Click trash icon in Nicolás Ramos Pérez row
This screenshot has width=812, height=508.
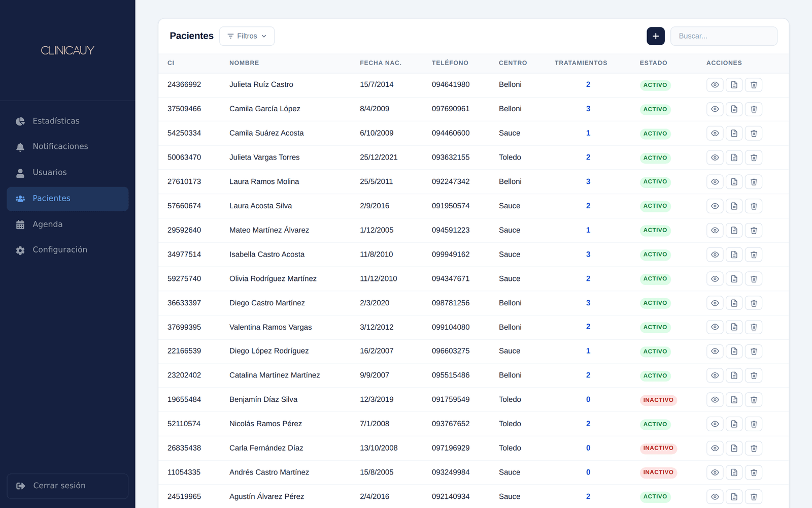(x=754, y=424)
